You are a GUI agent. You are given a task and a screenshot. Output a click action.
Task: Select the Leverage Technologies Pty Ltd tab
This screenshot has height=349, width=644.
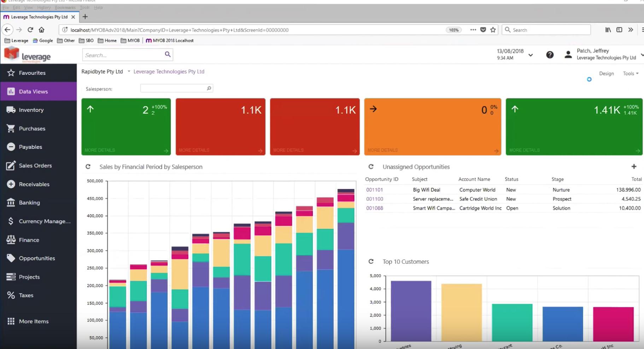[x=39, y=17]
